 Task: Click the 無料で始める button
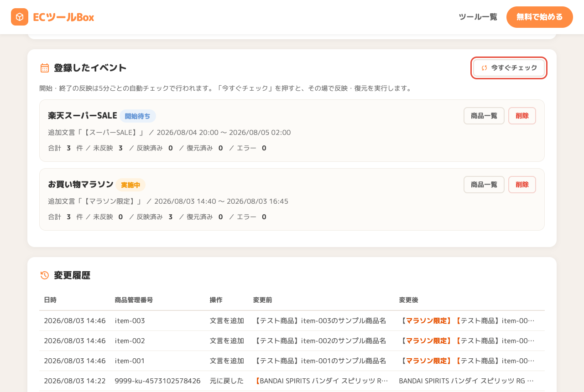(x=540, y=17)
